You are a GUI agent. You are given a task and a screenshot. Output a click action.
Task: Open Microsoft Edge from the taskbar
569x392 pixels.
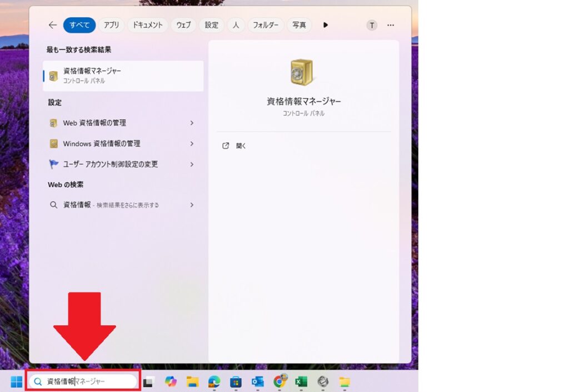tap(214, 381)
